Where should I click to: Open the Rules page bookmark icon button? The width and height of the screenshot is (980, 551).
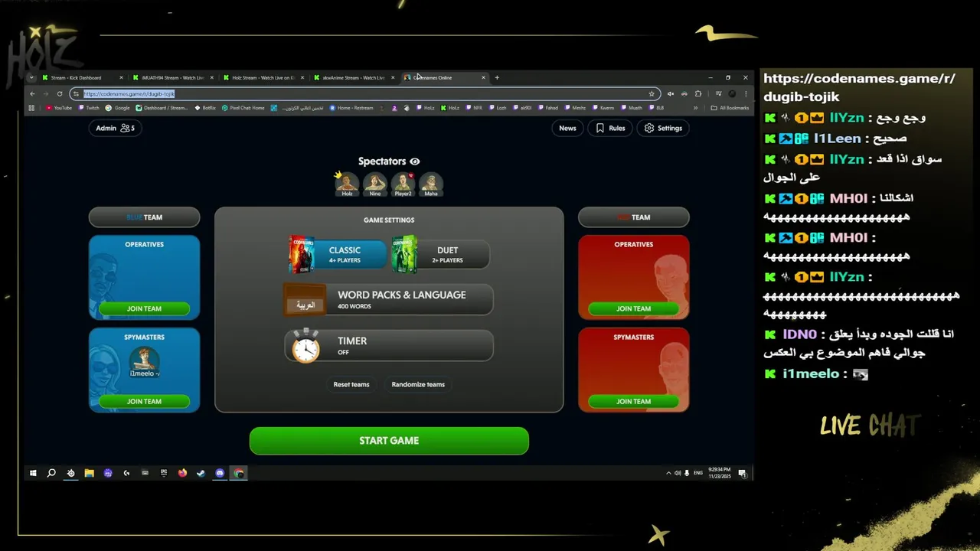coord(611,128)
